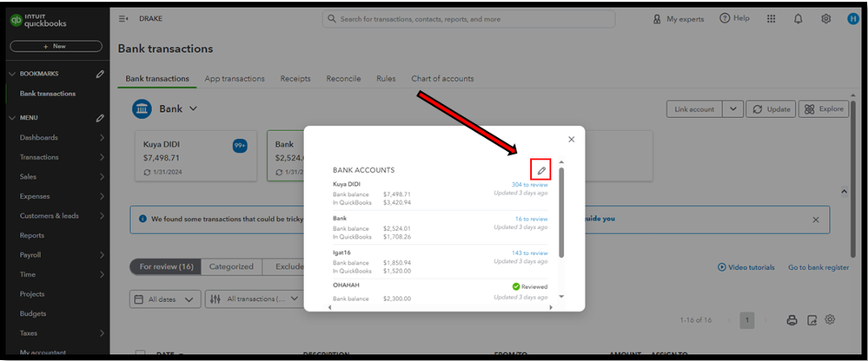868x361 pixels.
Task: Click the + New button
Action: pos(56,47)
